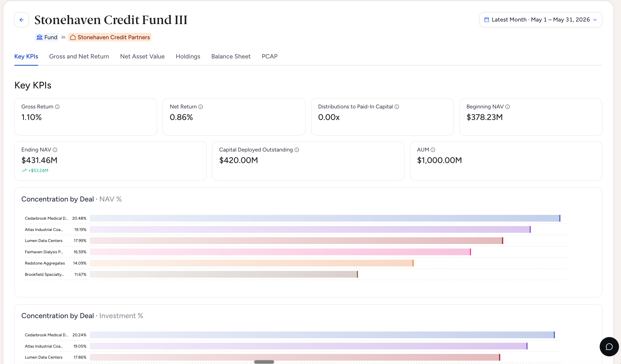Click the info icon beside Ending NAV
Viewport: 621px width, 364px height.
[55, 150]
